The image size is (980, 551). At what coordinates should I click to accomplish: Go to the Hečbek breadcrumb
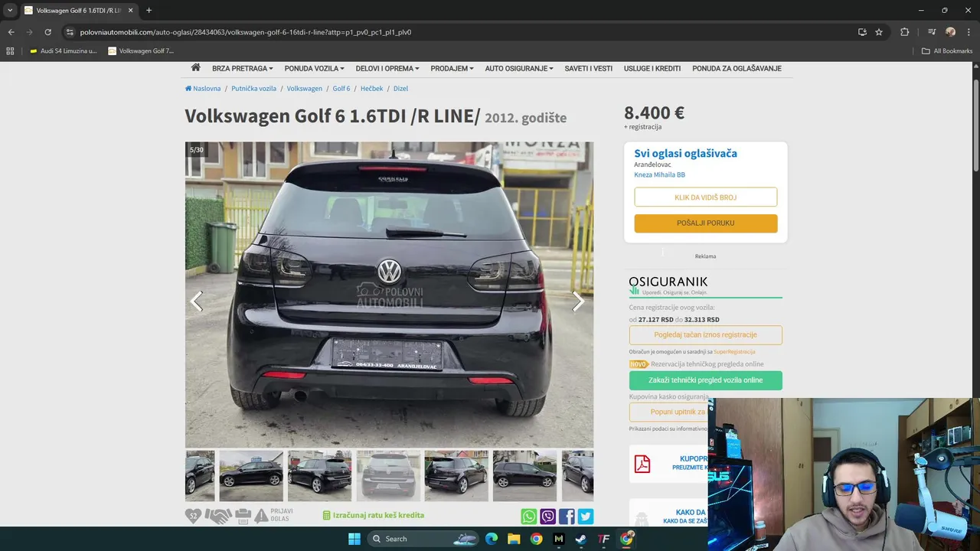pyautogui.click(x=371, y=89)
